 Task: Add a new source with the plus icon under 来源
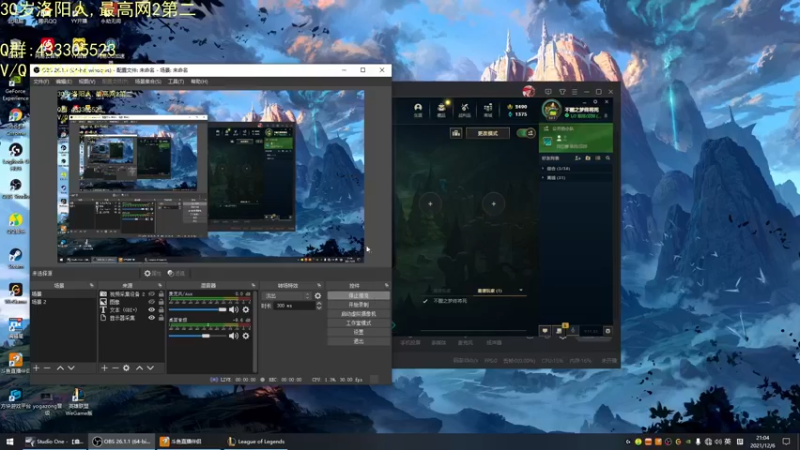click(x=104, y=368)
